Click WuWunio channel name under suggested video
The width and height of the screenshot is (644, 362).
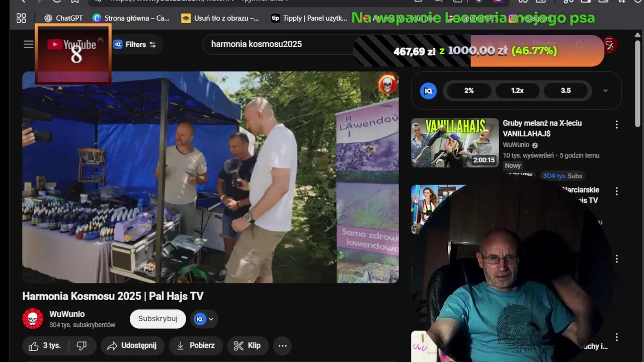516,145
